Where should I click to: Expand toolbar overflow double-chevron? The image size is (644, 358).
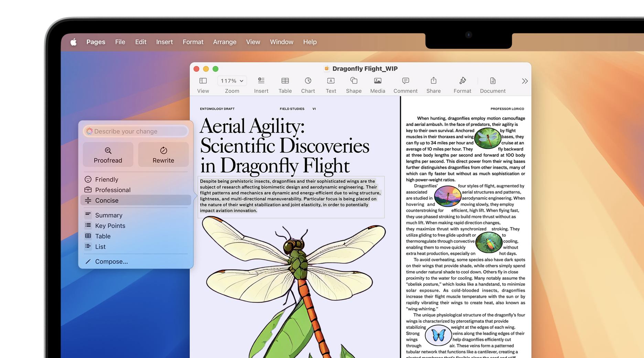coord(524,81)
